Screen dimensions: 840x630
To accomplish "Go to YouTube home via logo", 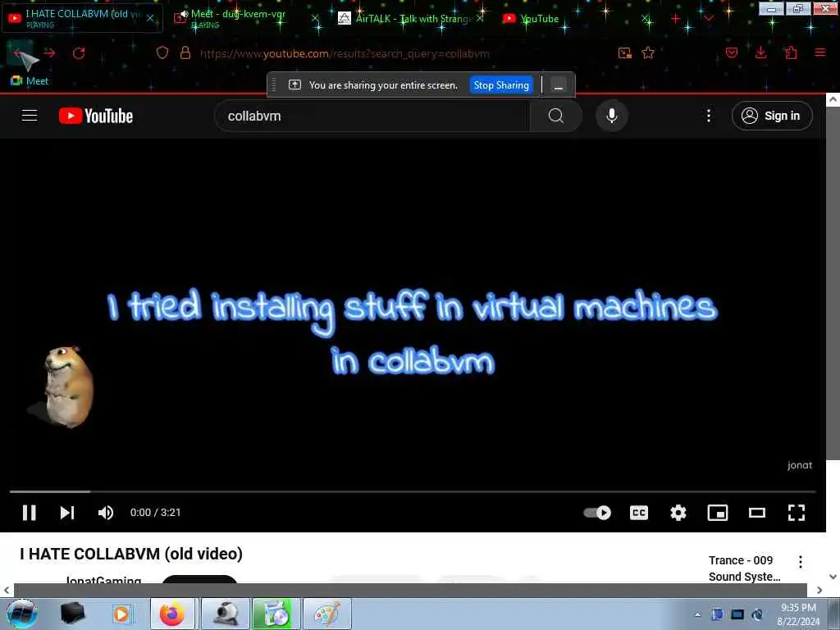I will click(x=96, y=116).
